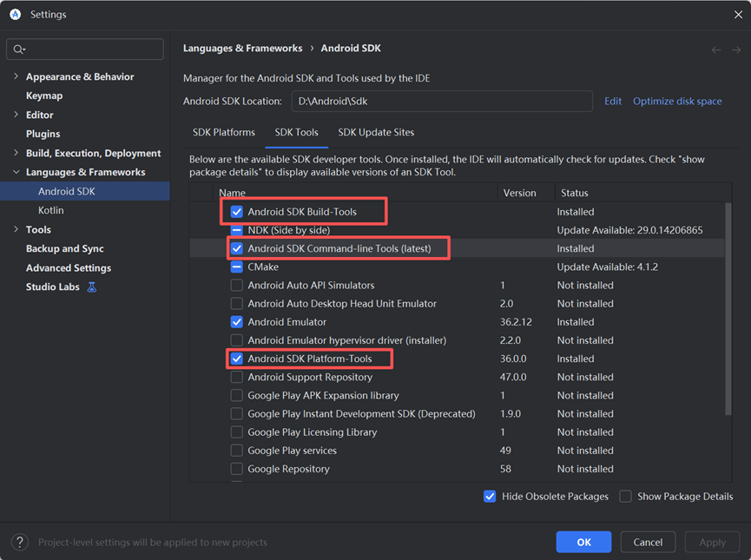
Task: Focus the settings search field
Action: pos(85,49)
